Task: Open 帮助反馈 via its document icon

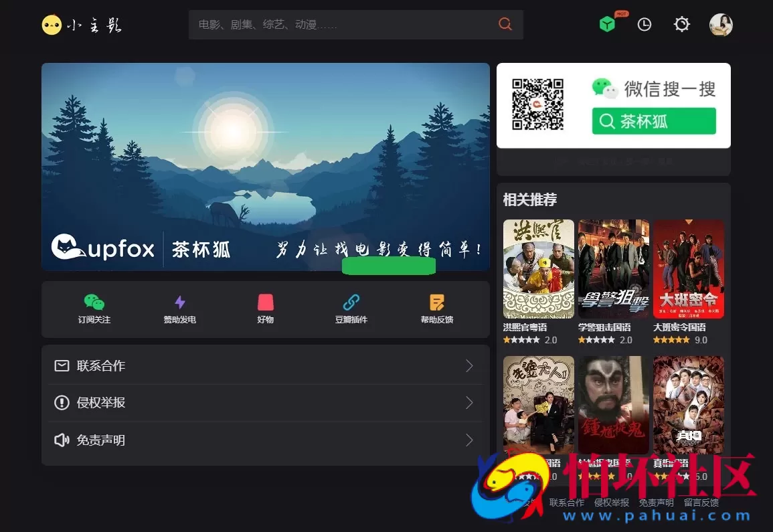Action: point(436,302)
